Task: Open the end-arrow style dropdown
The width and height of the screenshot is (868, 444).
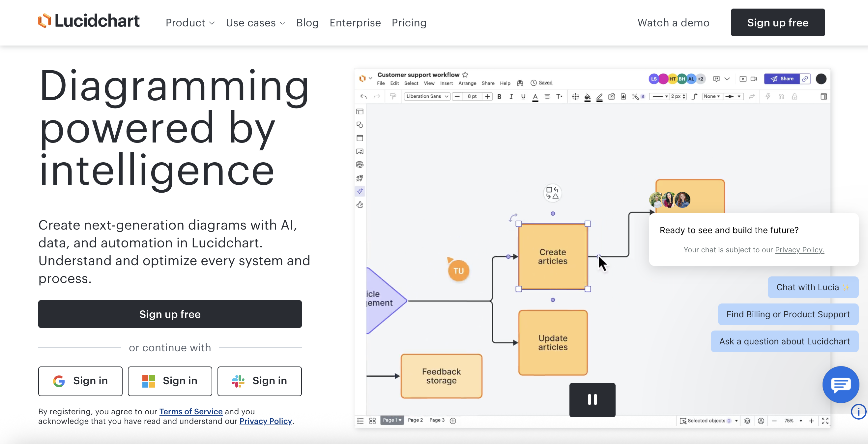Action: pyautogui.click(x=733, y=97)
